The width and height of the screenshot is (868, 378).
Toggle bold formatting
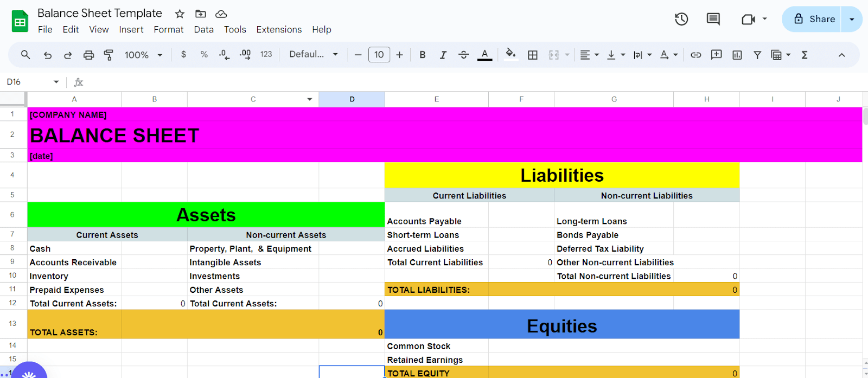tap(422, 55)
